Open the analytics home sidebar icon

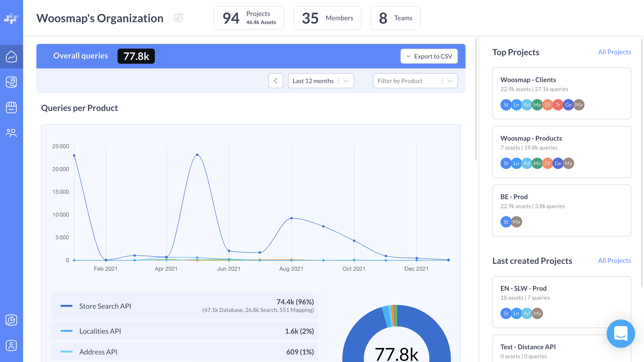click(x=11, y=57)
